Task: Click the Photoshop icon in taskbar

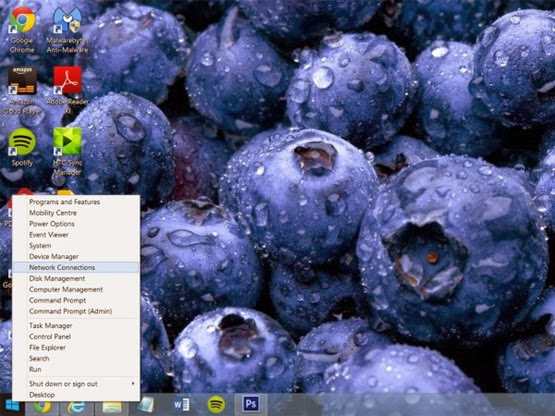Action: coord(251,404)
